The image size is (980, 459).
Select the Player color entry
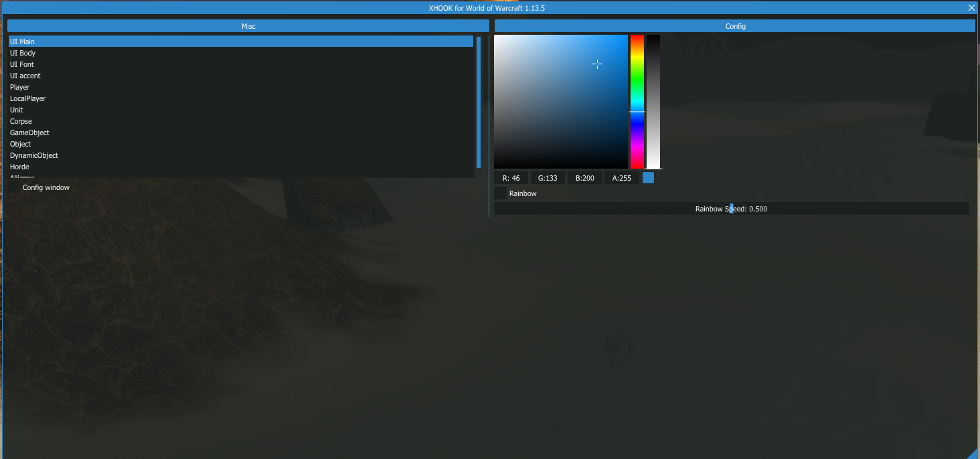pyautogui.click(x=241, y=87)
